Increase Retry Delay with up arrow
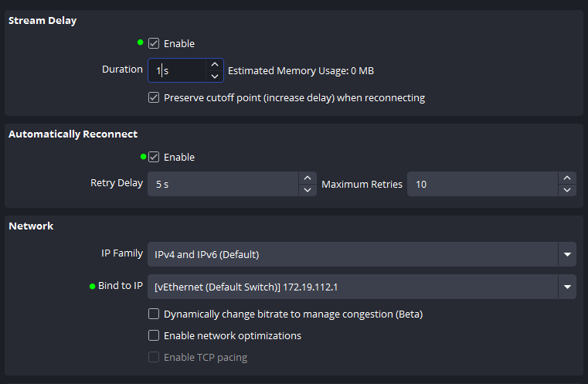Image resolution: width=588 pixels, height=384 pixels. point(308,178)
